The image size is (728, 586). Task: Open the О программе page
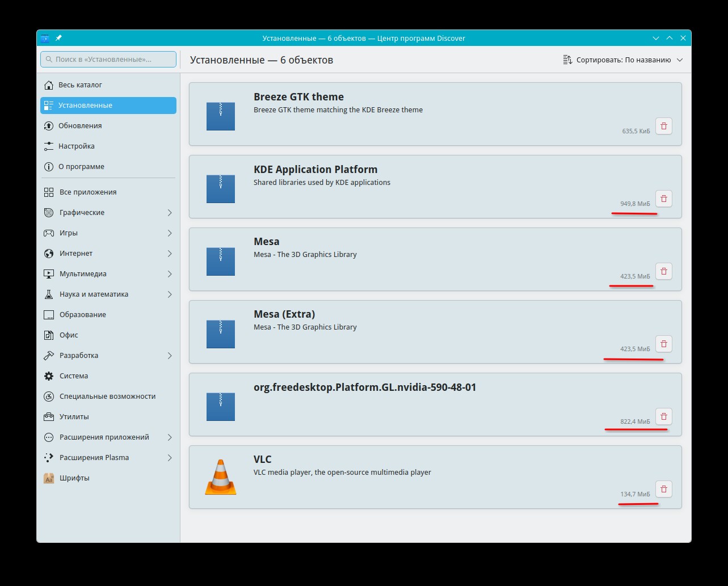pos(81,167)
